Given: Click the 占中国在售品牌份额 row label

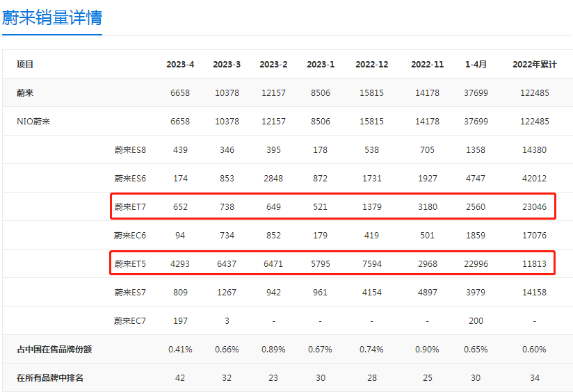Looking at the screenshot, I should (54, 350).
